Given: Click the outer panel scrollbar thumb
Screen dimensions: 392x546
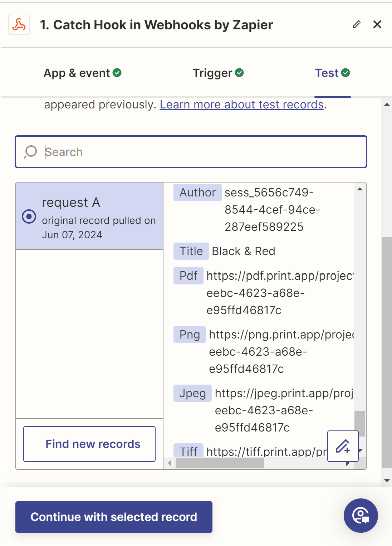Looking at the screenshot, I should (x=387, y=352).
